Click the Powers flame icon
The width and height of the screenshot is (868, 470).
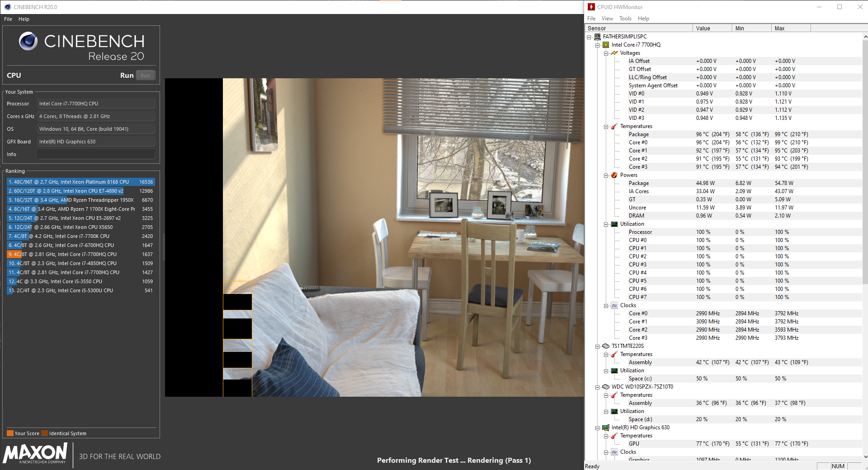(614, 175)
